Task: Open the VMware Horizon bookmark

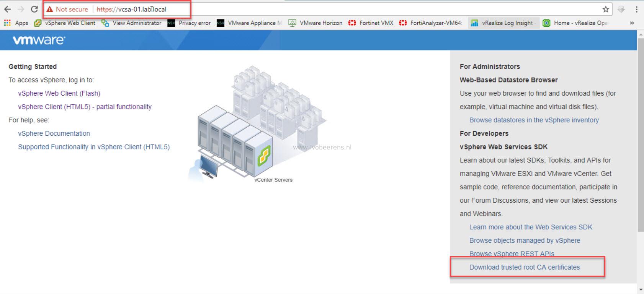Action: [315, 23]
